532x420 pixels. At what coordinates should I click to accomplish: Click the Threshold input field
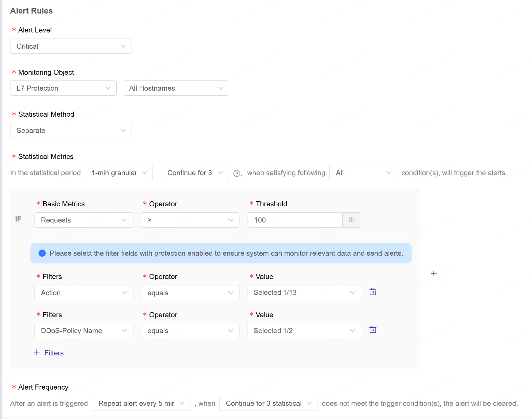(295, 220)
